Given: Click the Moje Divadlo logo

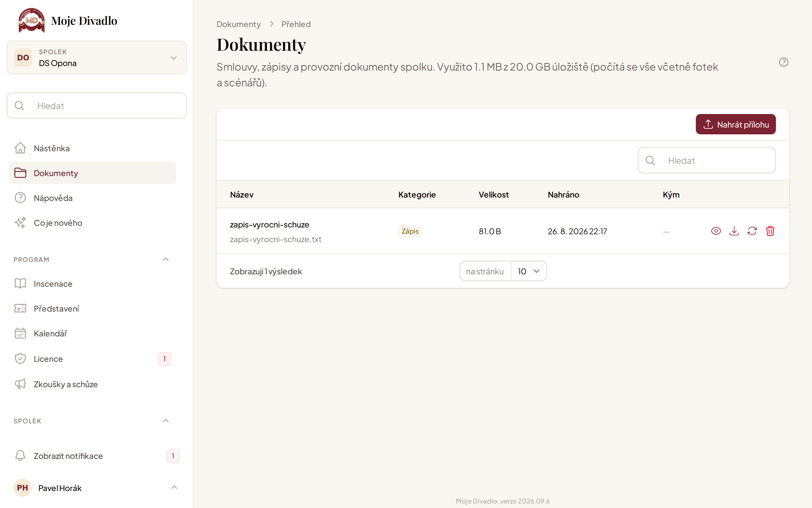Looking at the screenshot, I should click(x=32, y=21).
